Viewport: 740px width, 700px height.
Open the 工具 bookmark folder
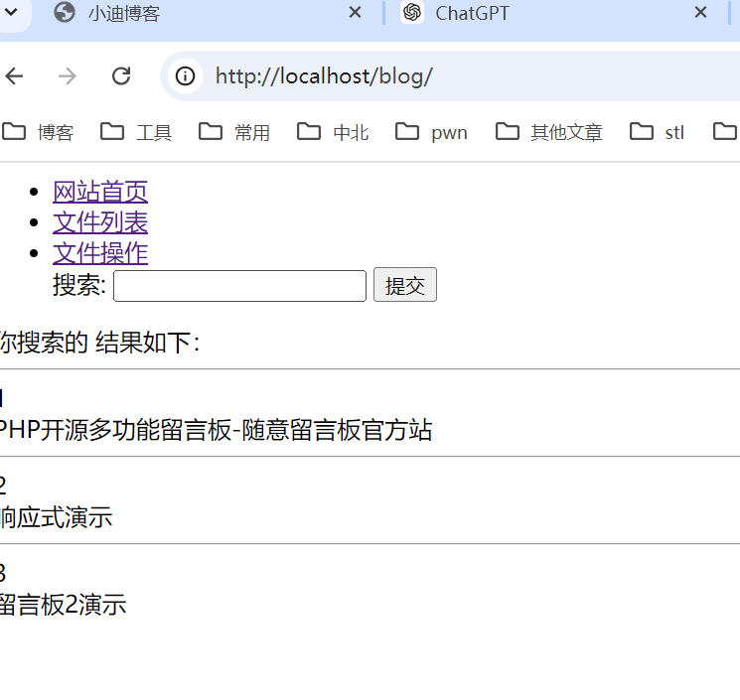[136, 132]
